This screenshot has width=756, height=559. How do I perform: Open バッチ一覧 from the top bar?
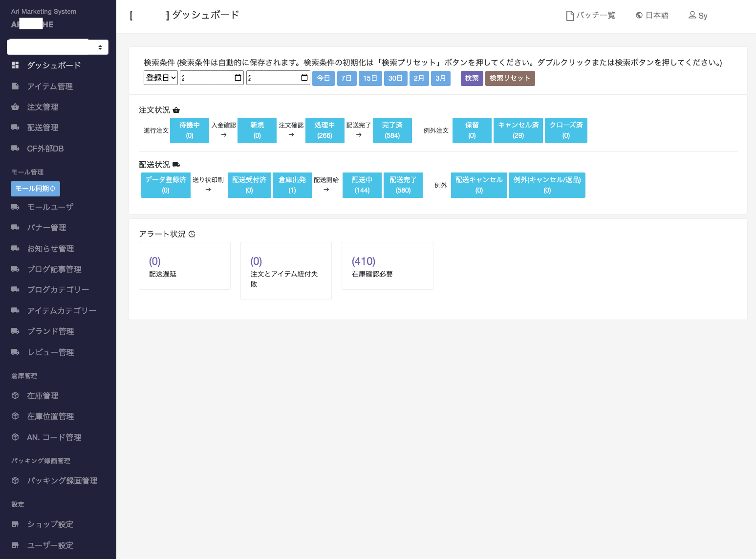[x=590, y=15]
